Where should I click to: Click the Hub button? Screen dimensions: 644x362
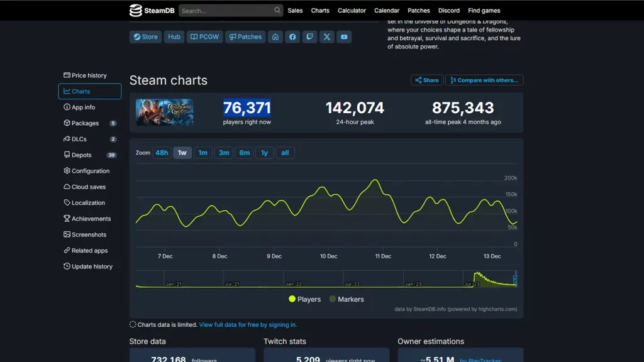[174, 37]
